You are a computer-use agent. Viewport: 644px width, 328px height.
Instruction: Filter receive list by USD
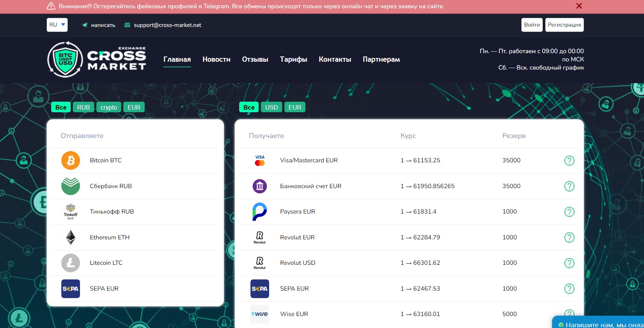click(x=271, y=107)
